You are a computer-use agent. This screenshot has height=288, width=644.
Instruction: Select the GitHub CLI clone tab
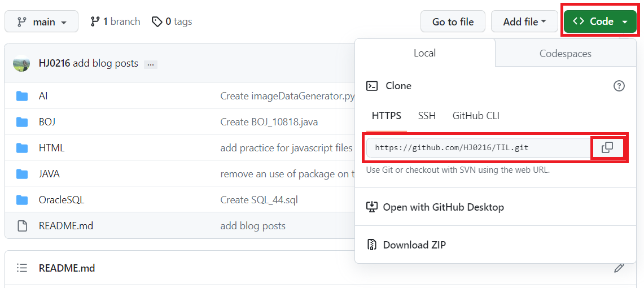click(x=476, y=116)
